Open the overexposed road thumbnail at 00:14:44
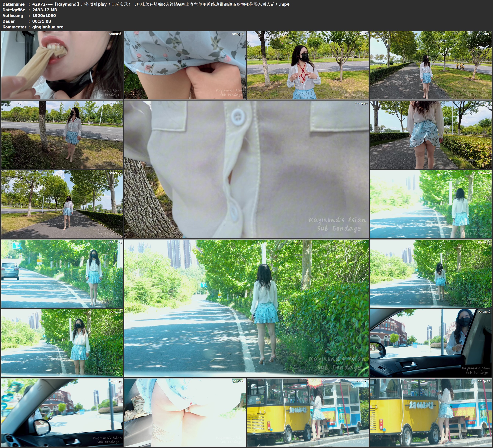The image size is (493, 448). pos(430,204)
